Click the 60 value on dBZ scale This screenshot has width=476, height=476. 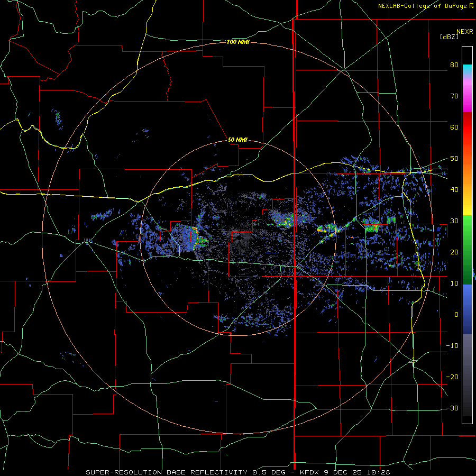tap(454, 127)
